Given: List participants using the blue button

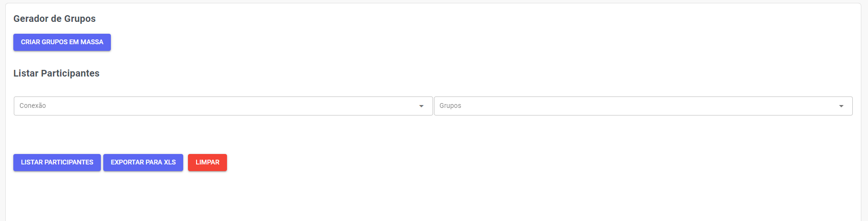Looking at the screenshot, I should tap(57, 163).
